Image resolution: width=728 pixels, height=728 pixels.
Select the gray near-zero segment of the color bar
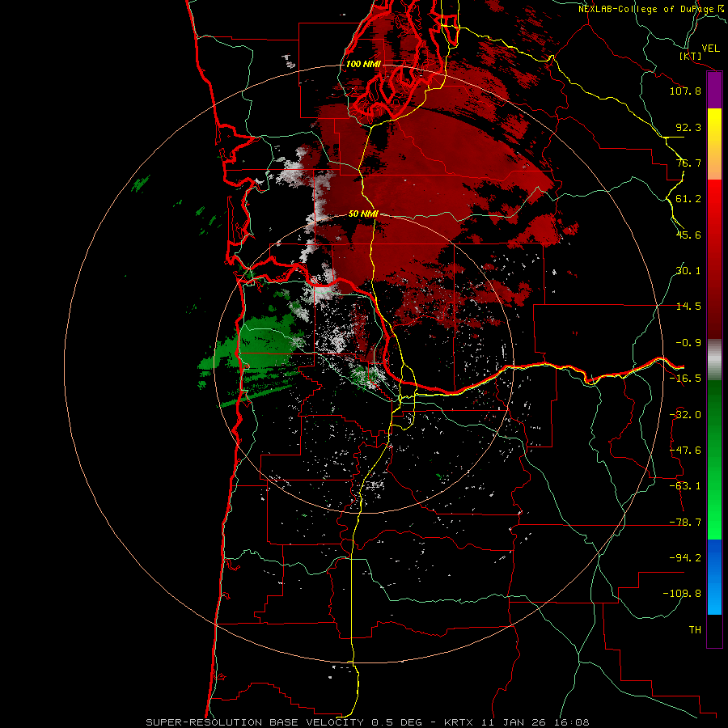714,360
